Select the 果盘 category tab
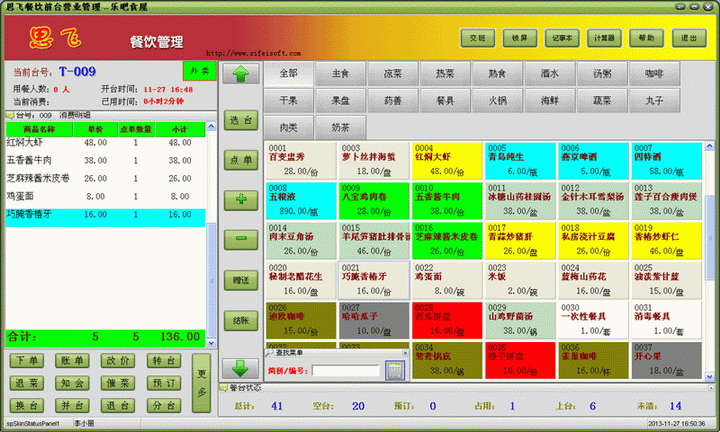The image size is (720, 432). (341, 101)
